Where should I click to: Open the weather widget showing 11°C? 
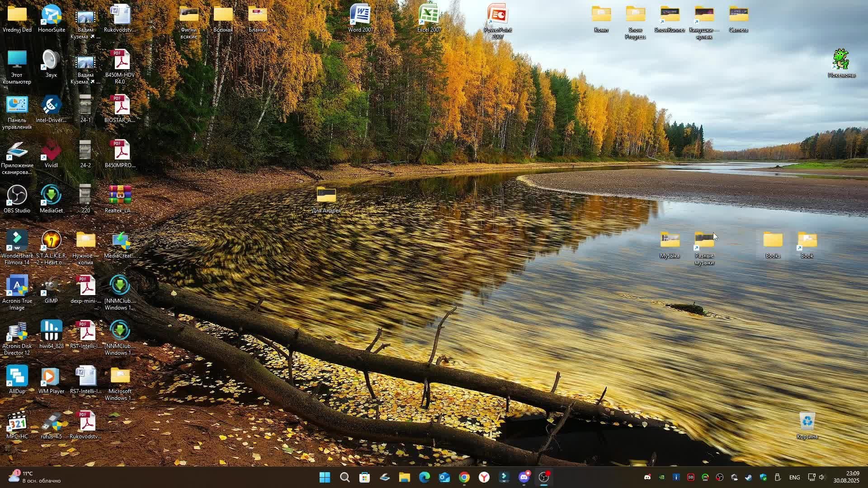pos(34,477)
